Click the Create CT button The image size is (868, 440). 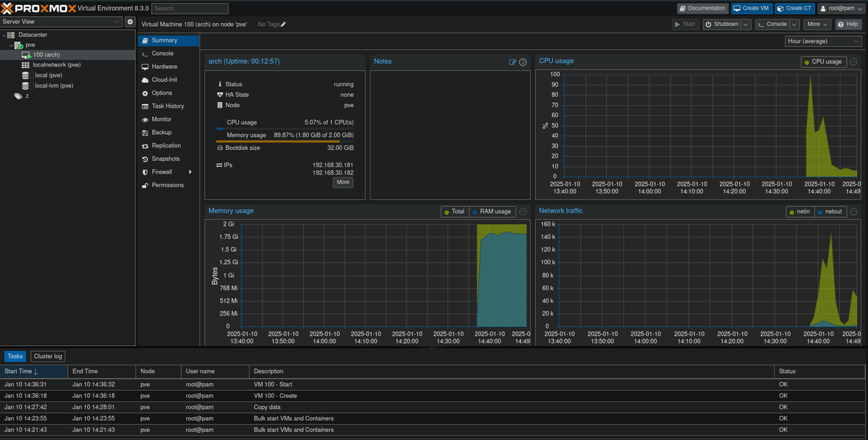794,9
